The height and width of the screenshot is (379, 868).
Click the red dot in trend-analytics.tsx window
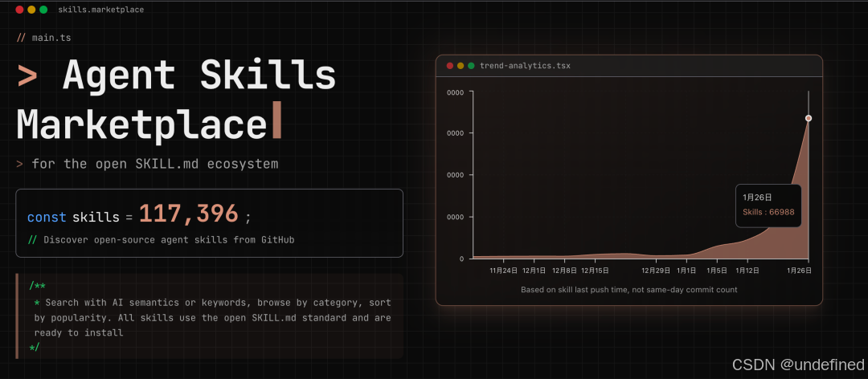tap(450, 66)
